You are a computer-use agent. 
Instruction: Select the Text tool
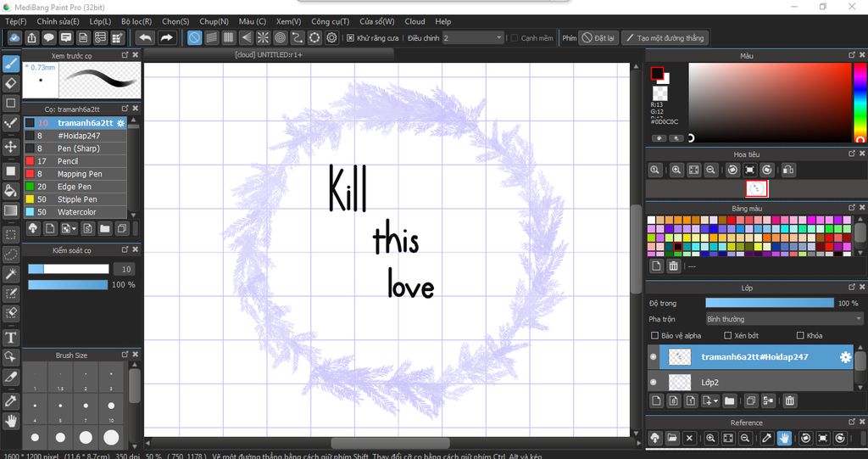pos(10,337)
